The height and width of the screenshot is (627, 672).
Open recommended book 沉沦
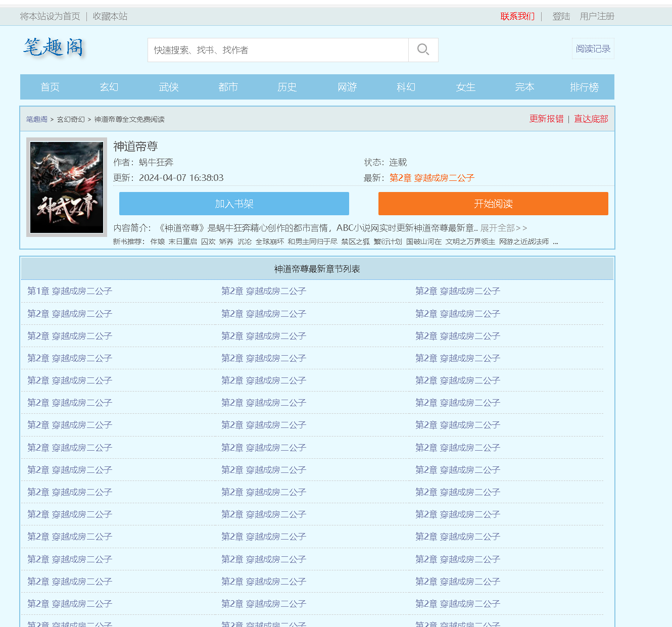coord(245,242)
